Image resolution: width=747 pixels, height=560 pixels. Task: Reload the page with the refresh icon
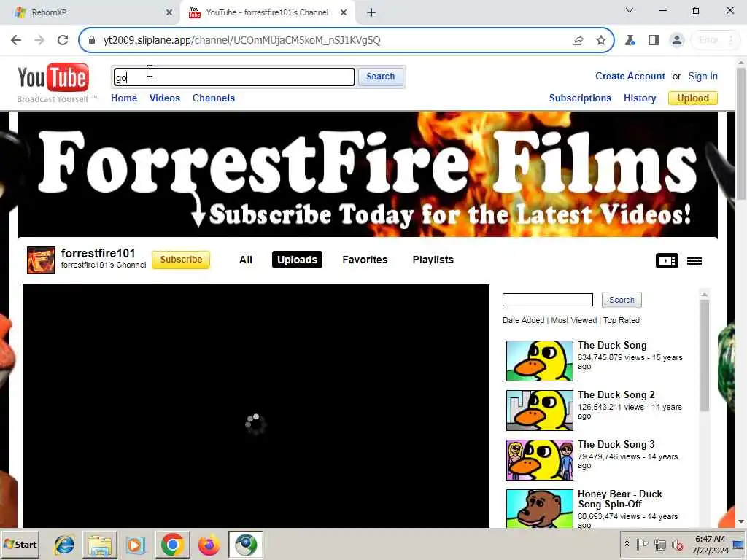[63, 40]
